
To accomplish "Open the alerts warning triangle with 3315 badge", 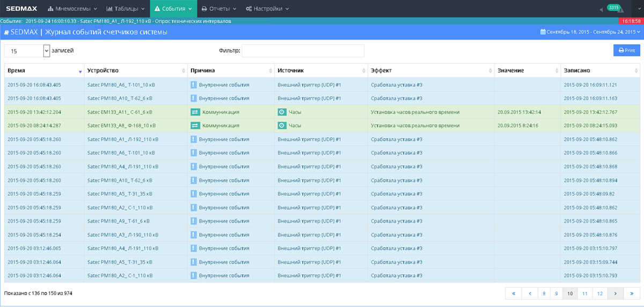I will (x=619, y=10).
